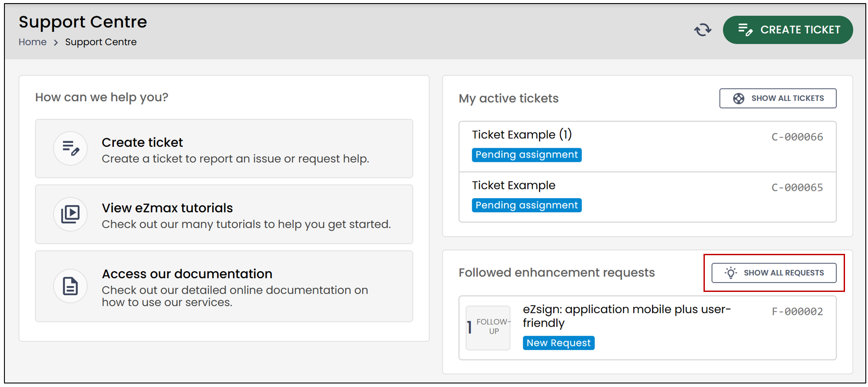This screenshot has height=387, width=868.
Task: Open the Home breadcrumb link
Action: pos(32,42)
